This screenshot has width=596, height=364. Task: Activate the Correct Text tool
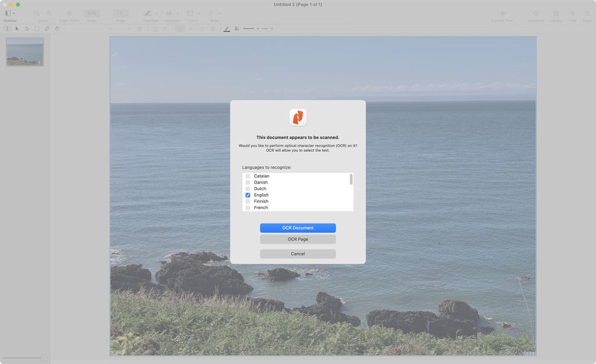501,13
